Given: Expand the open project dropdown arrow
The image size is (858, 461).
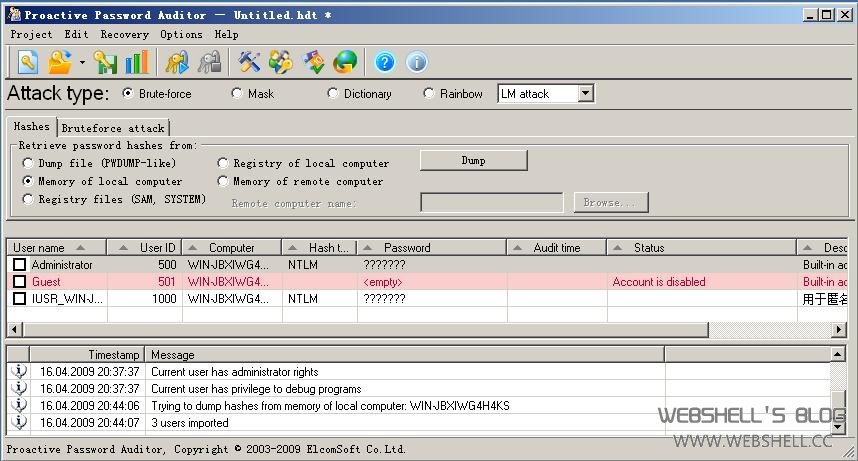Looking at the screenshot, I should 82,62.
